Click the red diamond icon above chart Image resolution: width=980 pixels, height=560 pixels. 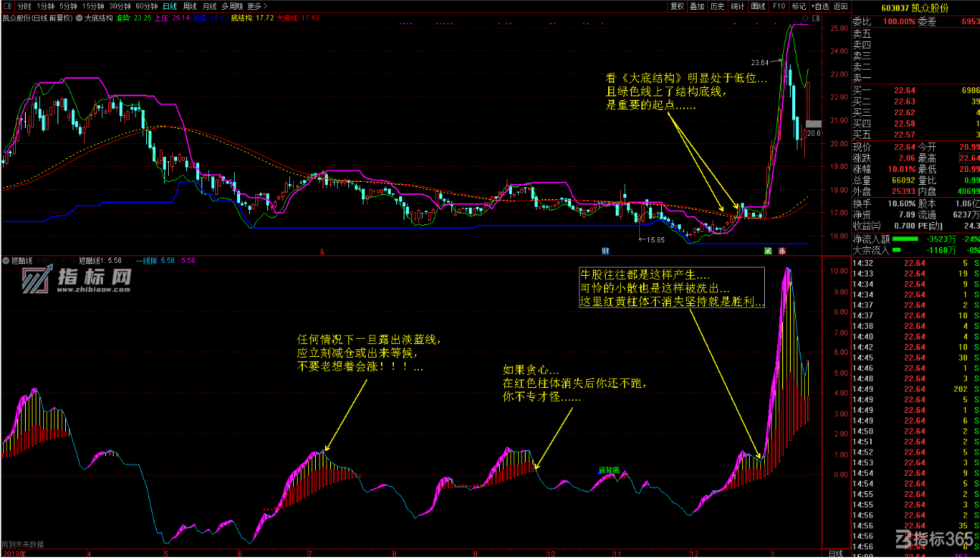[805, 17]
